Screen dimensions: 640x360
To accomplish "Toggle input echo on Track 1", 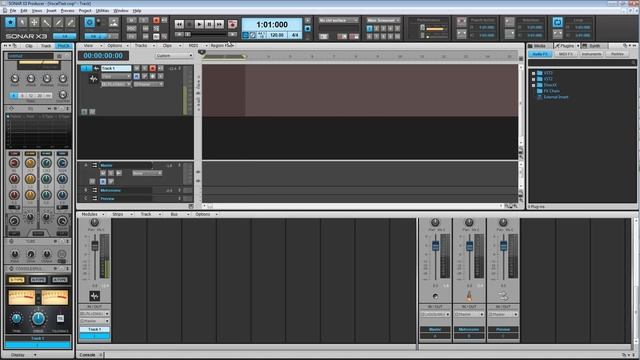I will (160, 68).
